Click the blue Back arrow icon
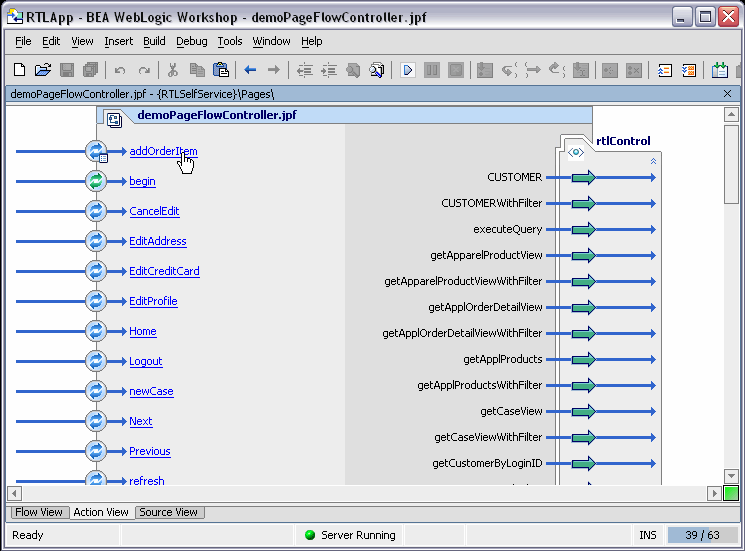 tap(250, 70)
